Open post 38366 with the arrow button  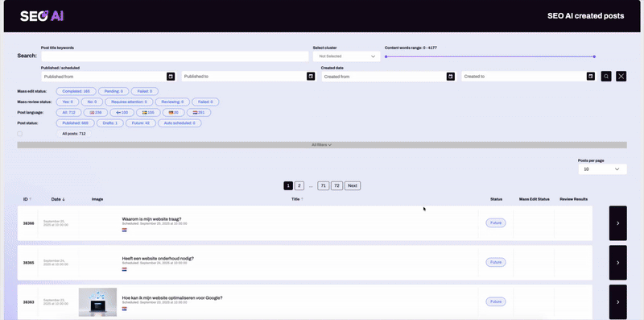617,223
